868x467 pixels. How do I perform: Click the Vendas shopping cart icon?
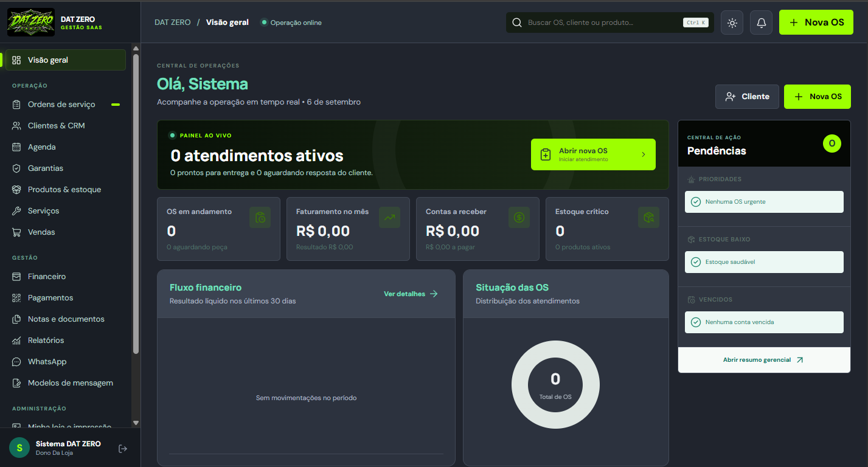(16, 232)
